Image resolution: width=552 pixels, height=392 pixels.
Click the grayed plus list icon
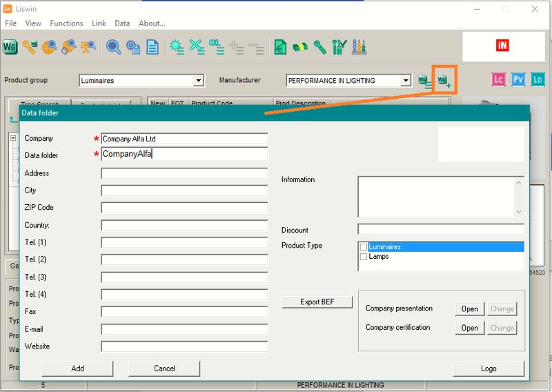coord(236,47)
